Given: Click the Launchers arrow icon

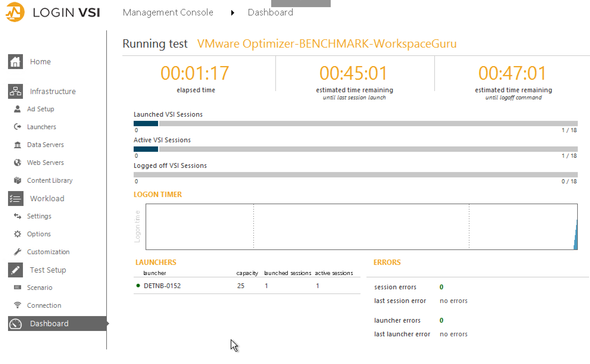Looking at the screenshot, I should click(x=17, y=127).
